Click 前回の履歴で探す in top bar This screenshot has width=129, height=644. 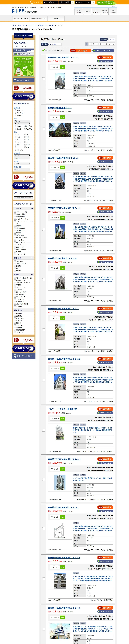pos(50,2)
